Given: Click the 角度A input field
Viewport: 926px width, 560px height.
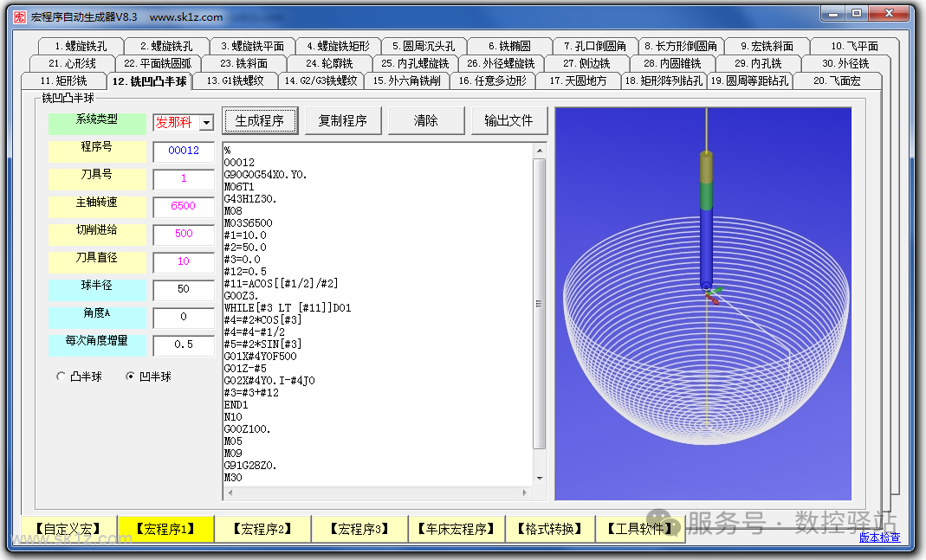Looking at the screenshot, I should 184,318.
